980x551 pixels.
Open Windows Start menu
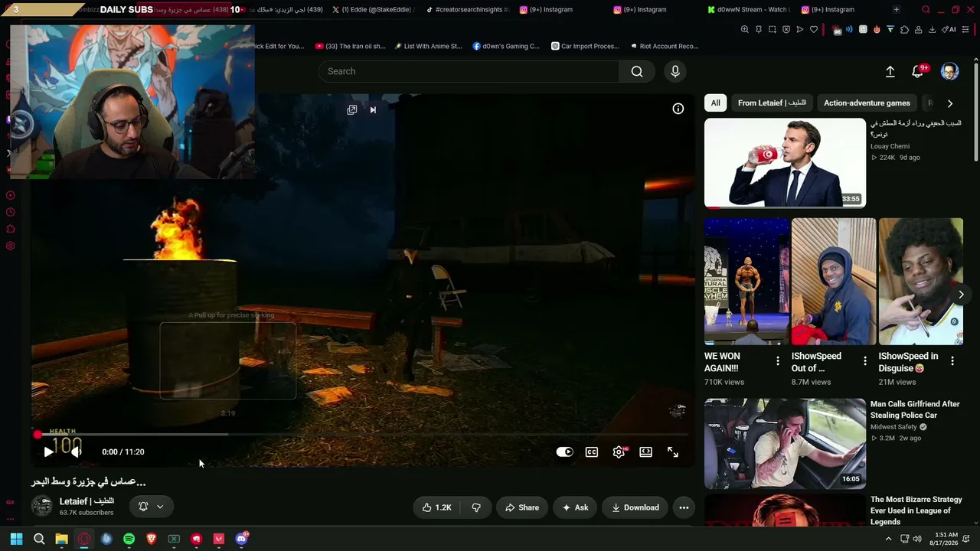(16, 539)
